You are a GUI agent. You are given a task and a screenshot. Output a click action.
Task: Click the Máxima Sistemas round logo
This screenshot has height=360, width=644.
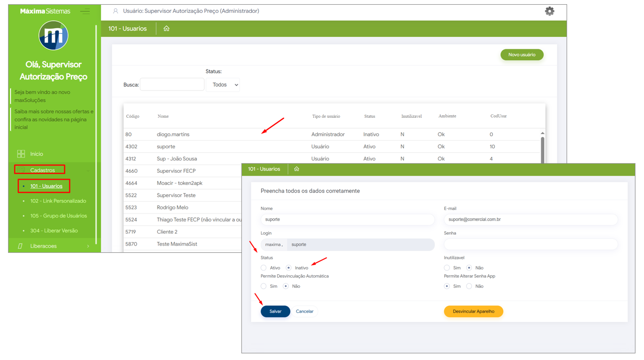(53, 36)
